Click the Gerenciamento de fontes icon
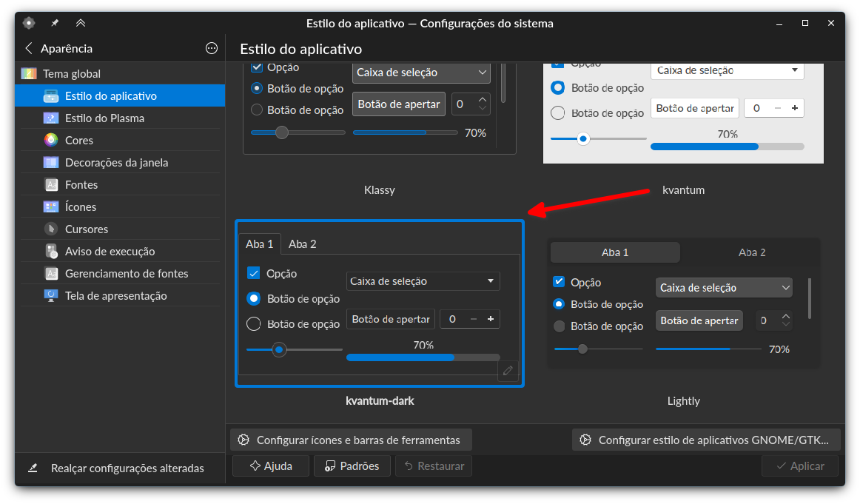 51,274
